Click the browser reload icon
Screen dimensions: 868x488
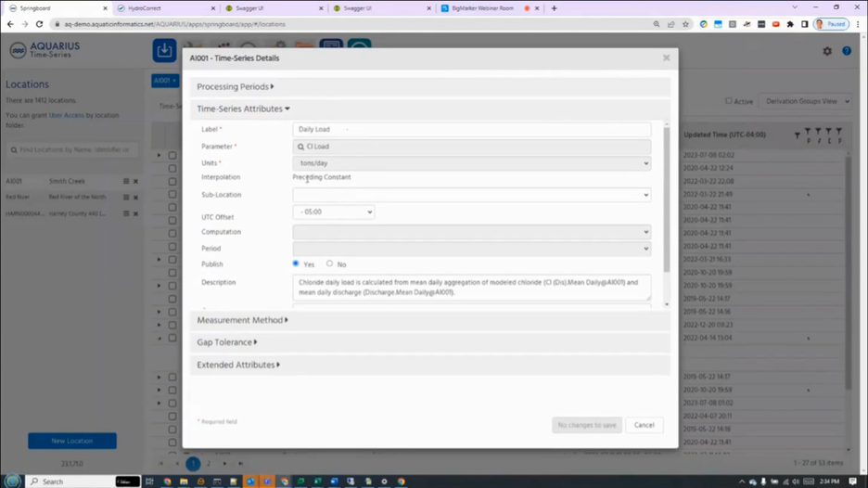pos(39,24)
